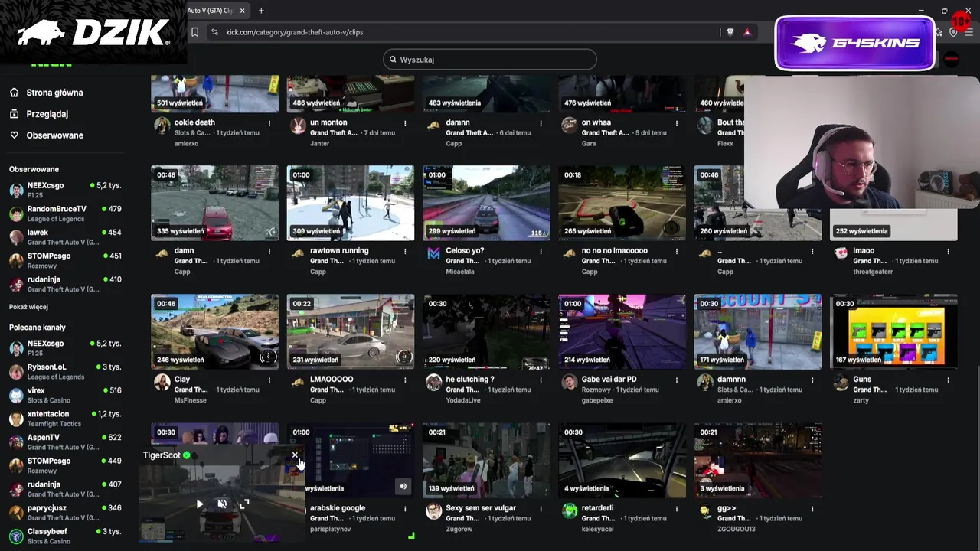Open Celoso yo? clip thumbnail

point(486,204)
